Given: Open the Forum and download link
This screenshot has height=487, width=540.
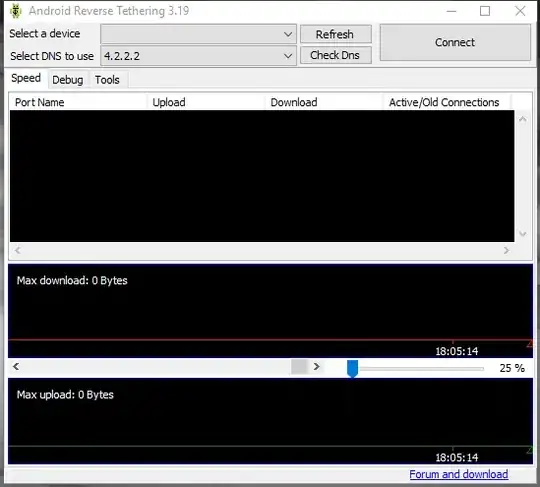Looking at the screenshot, I should pyautogui.click(x=459, y=474).
